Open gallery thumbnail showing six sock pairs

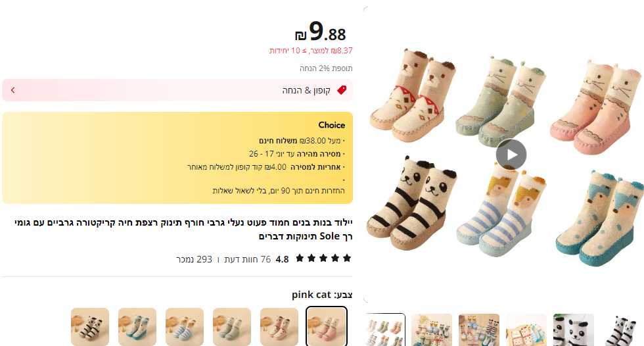pyautogui.click(x=385, y=330)
